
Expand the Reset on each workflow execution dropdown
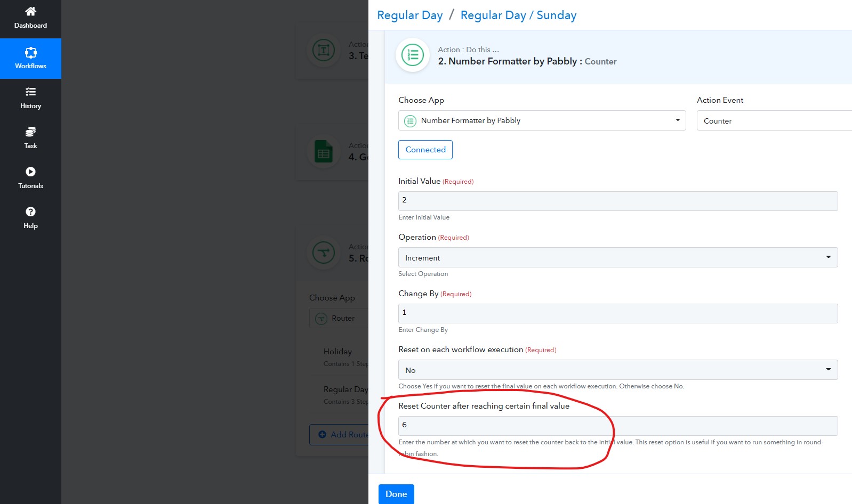(x=618, y=370)
